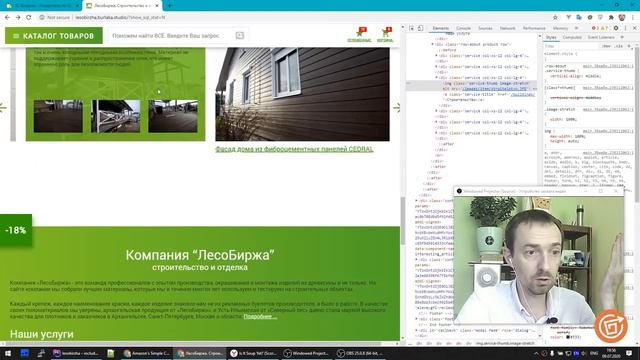Click the Not secure site info icon
The height and width of the screenshot is (360, 640).
click(42, 18)
